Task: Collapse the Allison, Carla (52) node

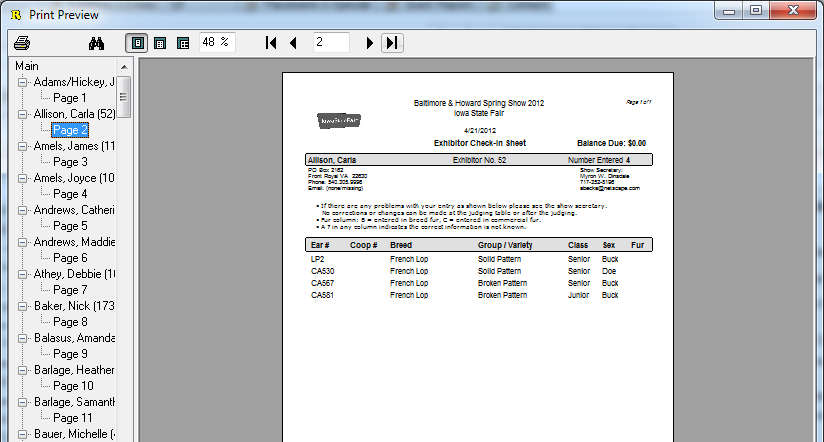Action: tap(23, 115)
